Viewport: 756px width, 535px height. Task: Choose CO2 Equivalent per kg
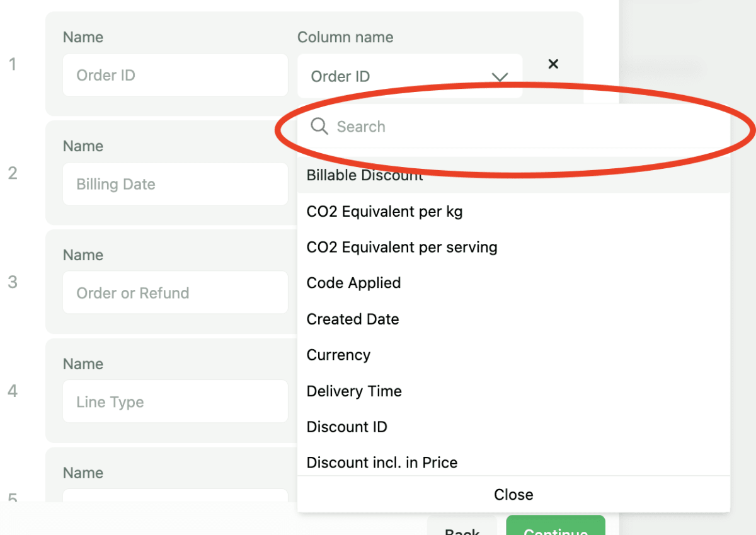pyautogui.click(x=384, y=212)
